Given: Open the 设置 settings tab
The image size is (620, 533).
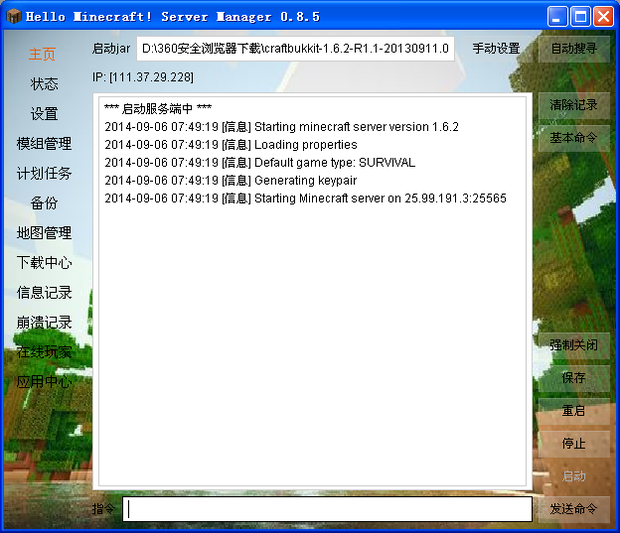Looking at the screenshot, I should pos(44,114).
